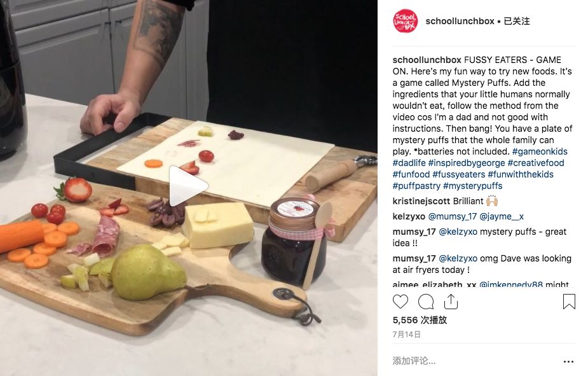Open schoollunchbox username in header
This screenshot has height=376, width=588.
click(x=460, y=21)
